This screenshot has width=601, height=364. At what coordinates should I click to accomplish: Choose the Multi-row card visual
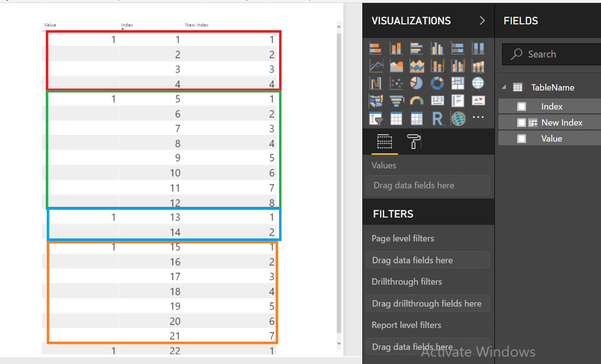tap(458, 101)
